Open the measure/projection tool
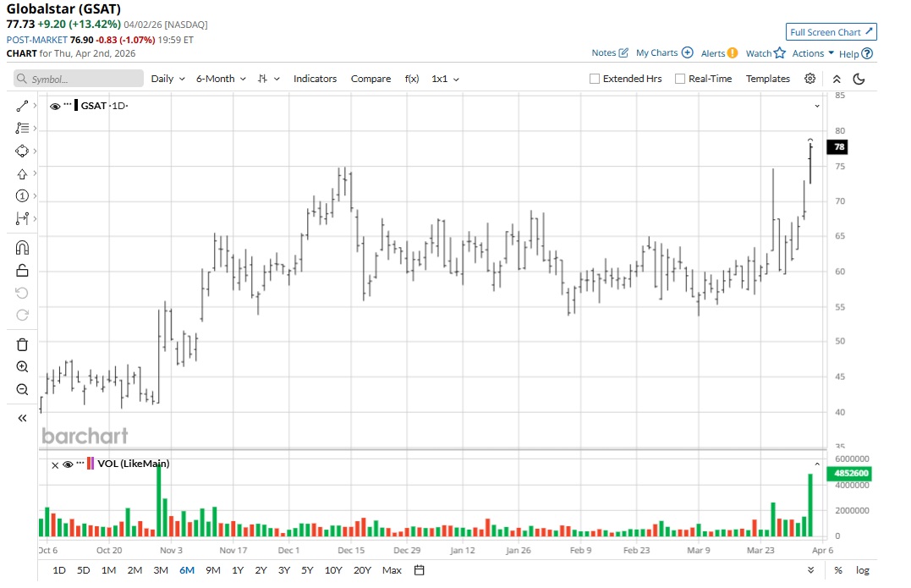The width and height of the screenshot is (911, 588). (x=22, y=218)
